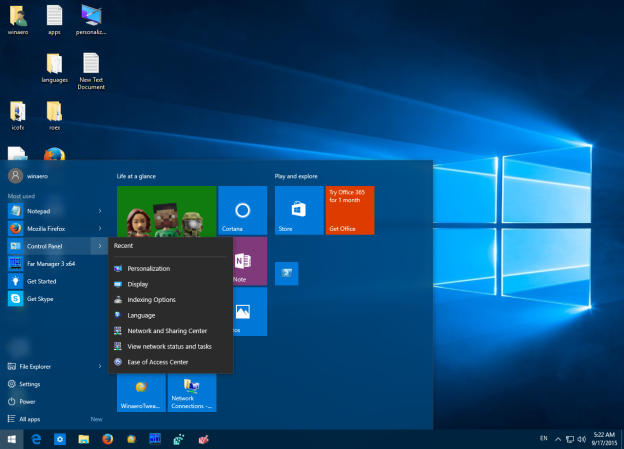Open the clock showing 5:22 AM
The height and width of the screenshot is (449, 624).
(x=604, y=439)
